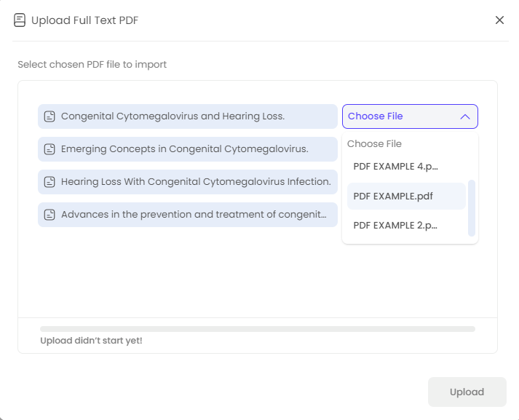Click the file icon for Congenital Cytomegalovirus and Hearing Loss
This screenshot has width=519, height=420.
point(49,116)
